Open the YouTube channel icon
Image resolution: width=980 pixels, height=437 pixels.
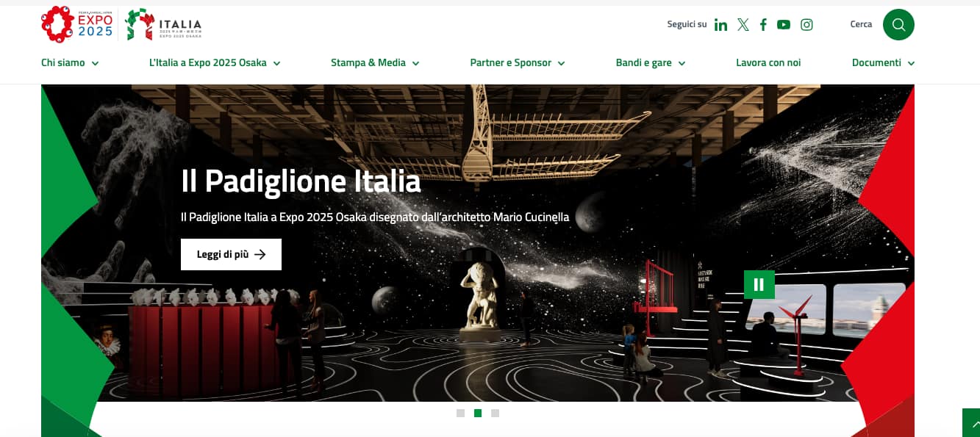(x=784, y=25)
